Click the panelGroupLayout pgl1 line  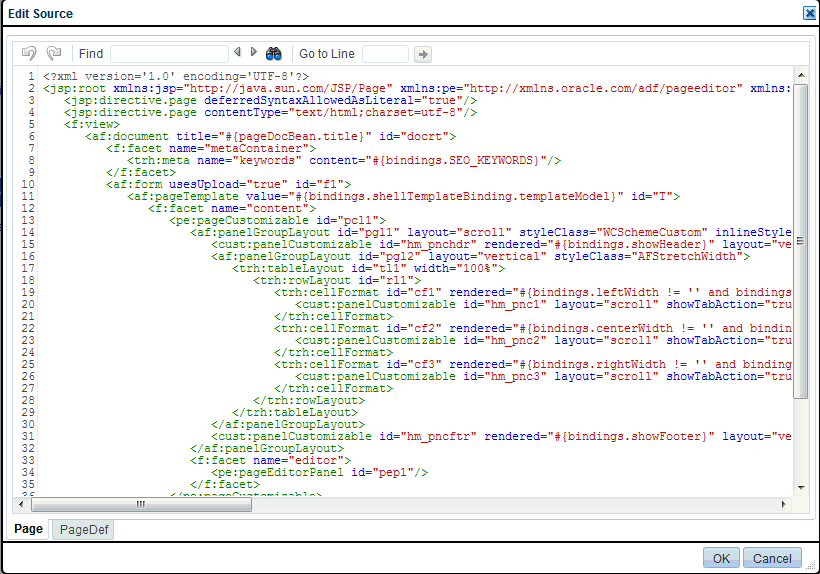click(x=490, y=233)
